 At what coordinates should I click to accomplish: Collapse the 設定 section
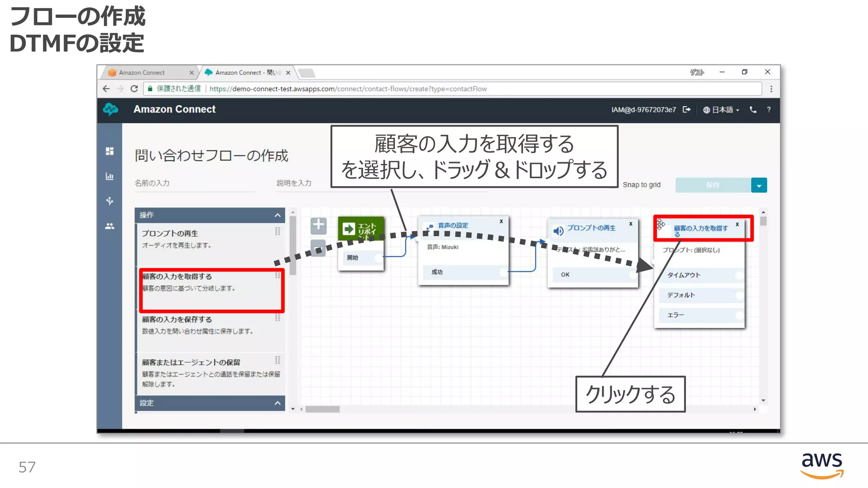click(278, 403)
